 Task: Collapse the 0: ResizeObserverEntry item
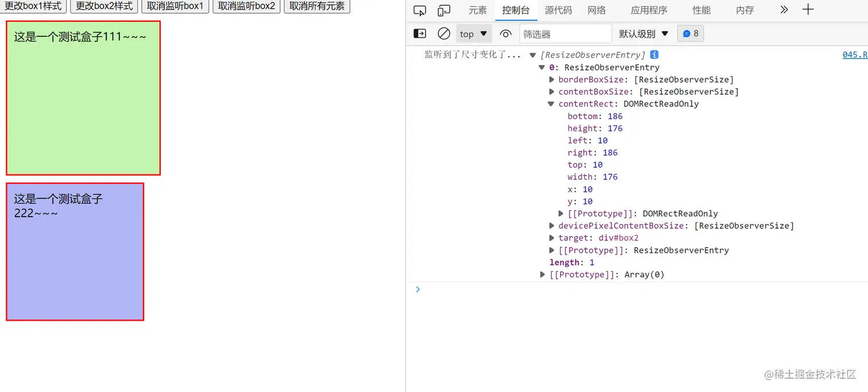coord(541,67)
